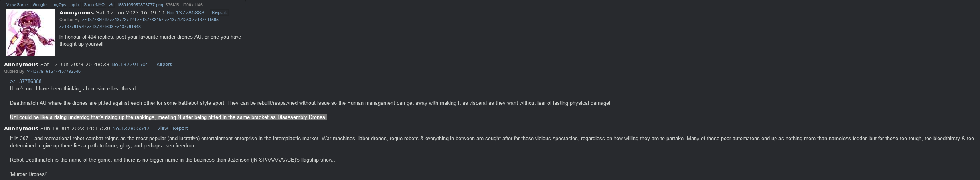
Task: Click View on post No.137805547
Action: (162, 128)
